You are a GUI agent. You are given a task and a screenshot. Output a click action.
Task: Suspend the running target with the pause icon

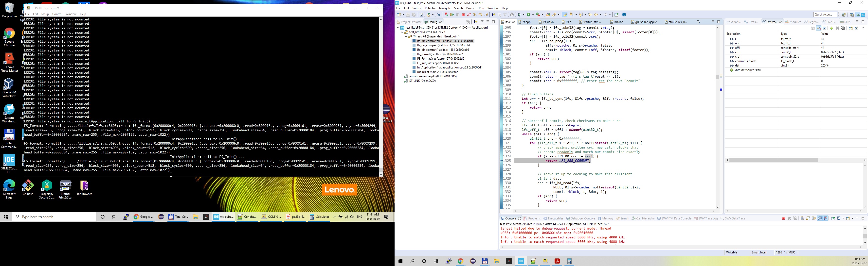(458, 14)
